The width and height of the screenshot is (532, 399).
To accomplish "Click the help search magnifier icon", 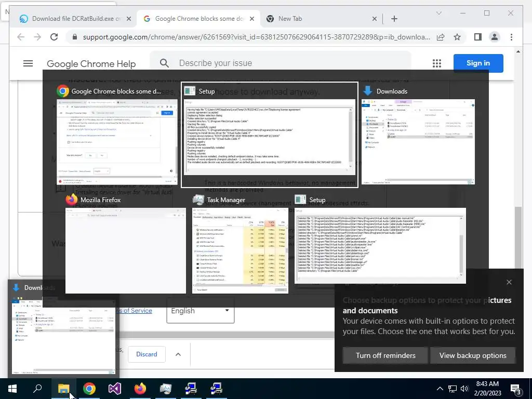I will [x=164, y=63].
